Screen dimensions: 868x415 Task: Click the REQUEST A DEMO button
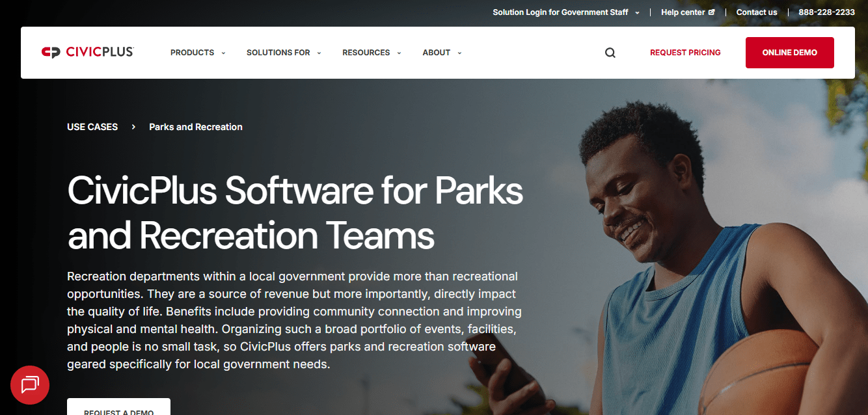118,407
